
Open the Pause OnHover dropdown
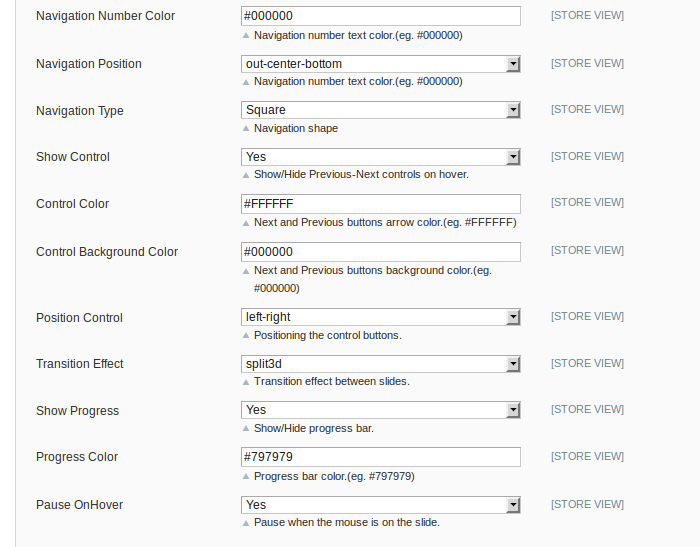click(x=380, y=505)
